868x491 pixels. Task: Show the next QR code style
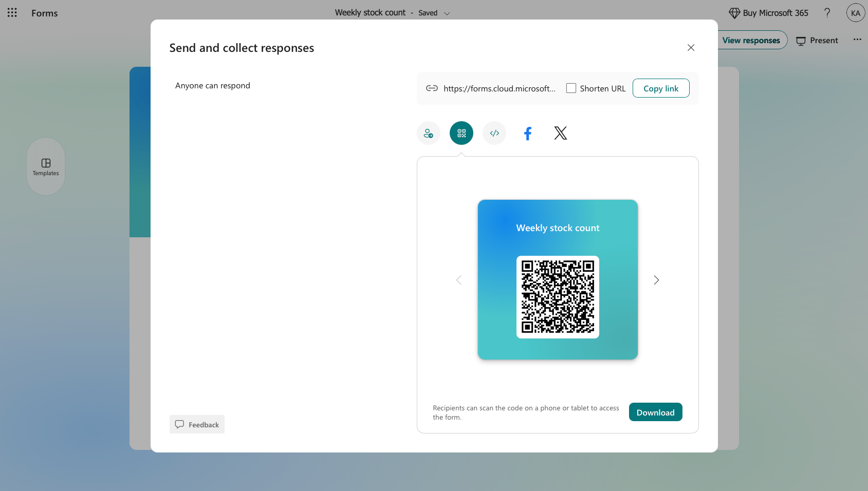[x=656, y=280]
